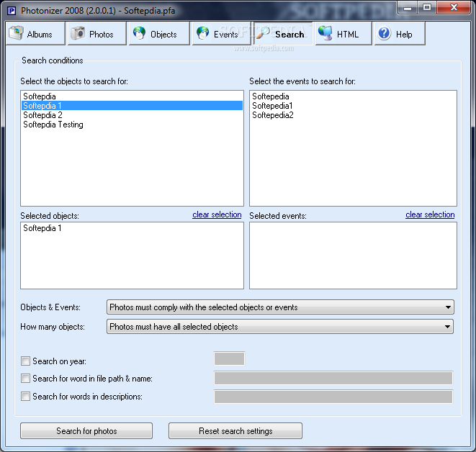Select object Softepdia in objects list
This screenshot has height=452, width=476.
(133, 96)
